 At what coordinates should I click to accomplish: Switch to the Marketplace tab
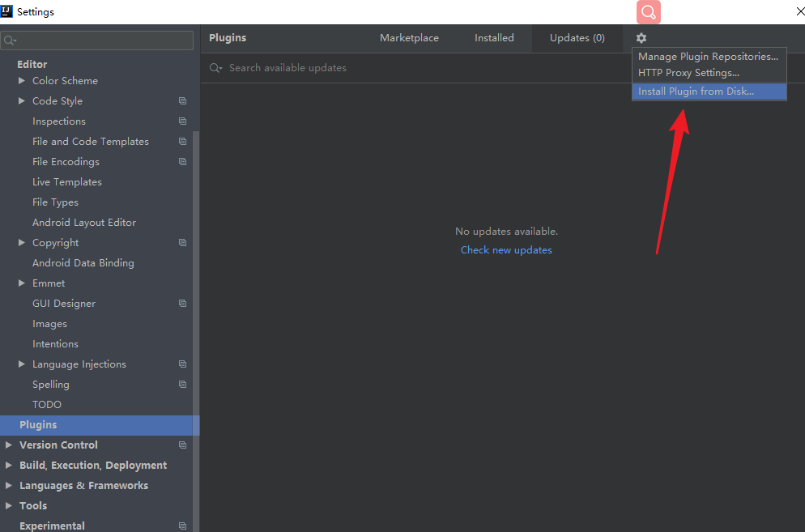click(409, 38)
